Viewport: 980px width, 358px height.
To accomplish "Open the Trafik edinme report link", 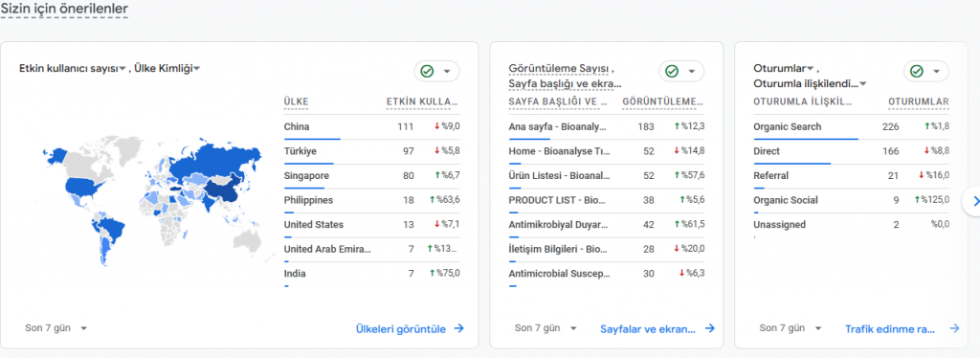I will (890, 328).
